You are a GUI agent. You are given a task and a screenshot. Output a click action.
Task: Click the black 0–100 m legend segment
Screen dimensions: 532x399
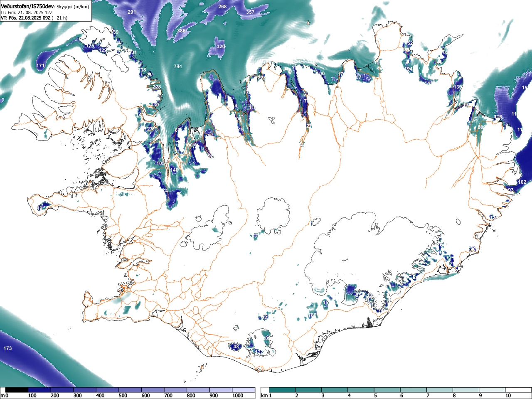[17, 390]
